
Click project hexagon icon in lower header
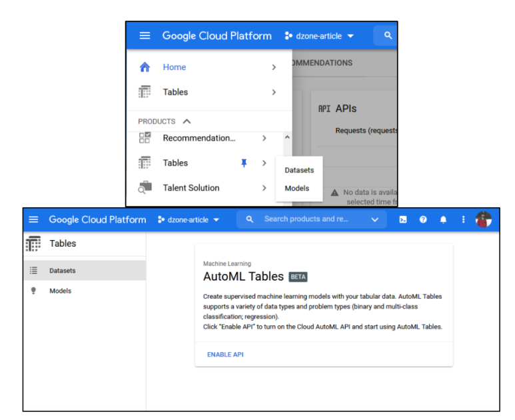click(161, 219)
